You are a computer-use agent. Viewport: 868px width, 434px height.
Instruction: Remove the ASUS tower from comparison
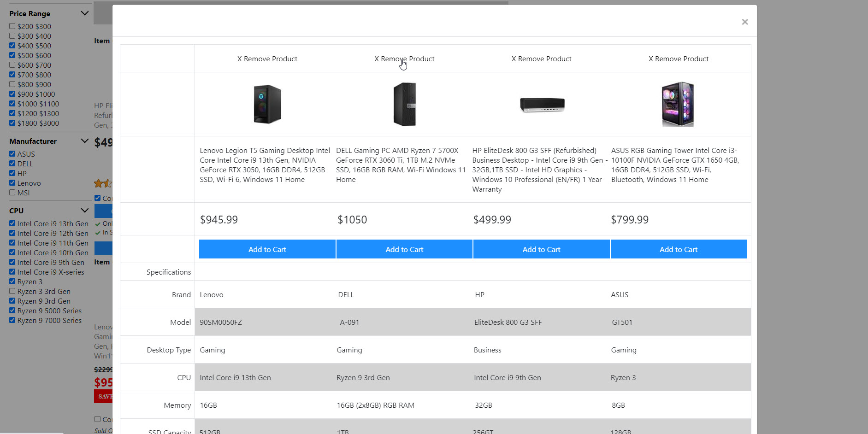coord(678,59)
